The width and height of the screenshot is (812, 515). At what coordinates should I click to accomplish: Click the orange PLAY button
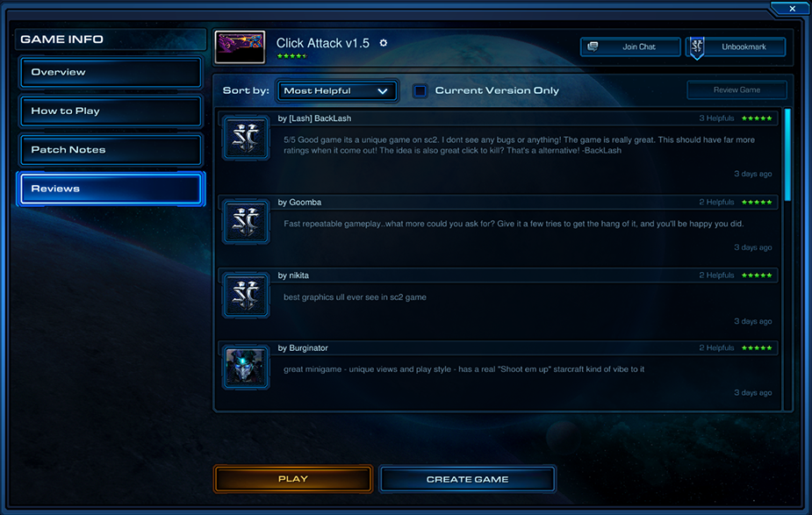(x=293, y=479)
